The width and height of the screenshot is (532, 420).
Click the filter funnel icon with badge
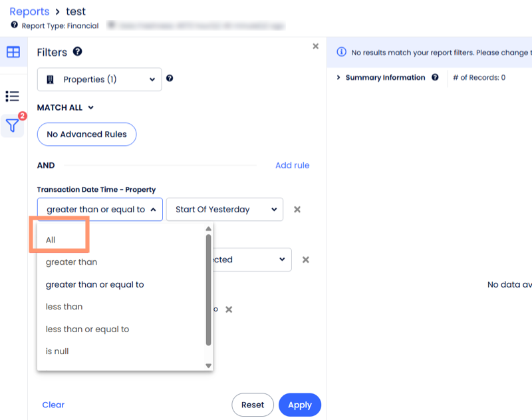click(13, 124)
